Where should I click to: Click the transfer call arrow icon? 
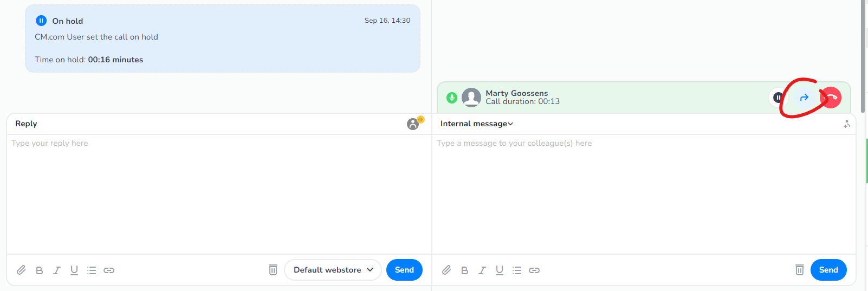[804, 98]
